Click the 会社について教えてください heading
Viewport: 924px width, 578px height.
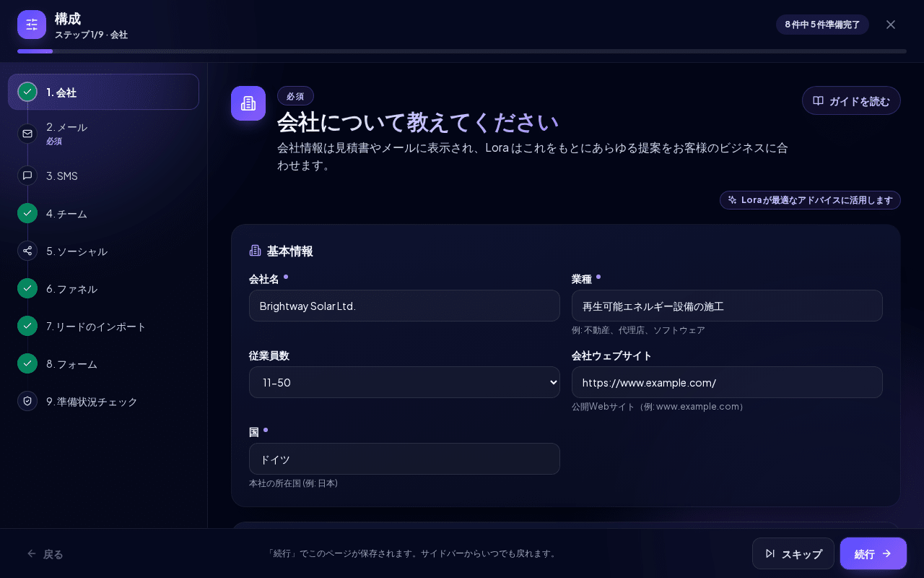418,123
